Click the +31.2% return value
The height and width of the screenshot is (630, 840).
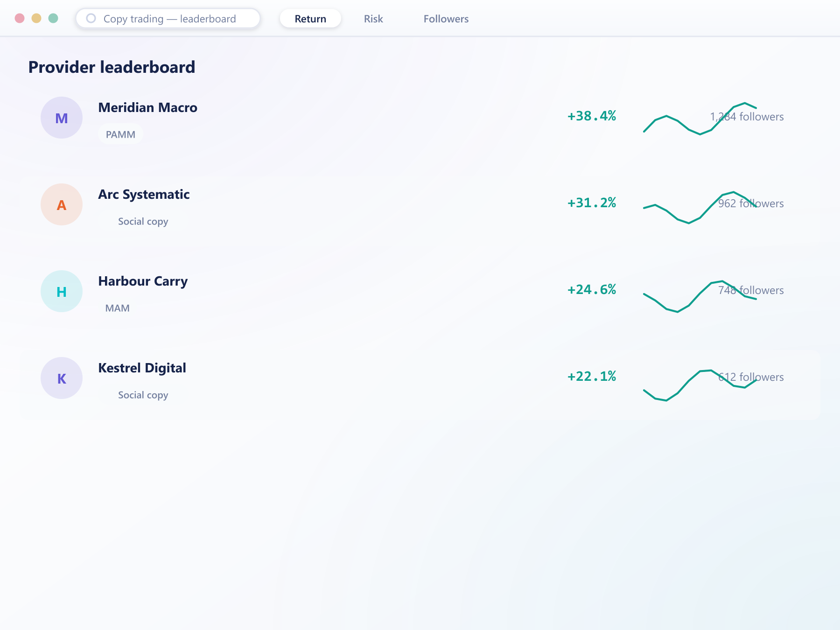592,203
